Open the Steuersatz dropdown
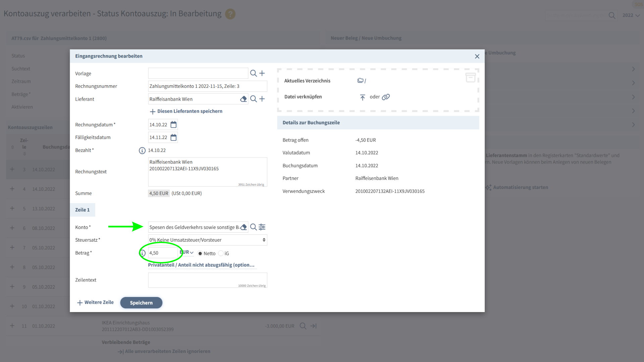Image resolution: width=644 pixels, height=362 pixels. 207,240
